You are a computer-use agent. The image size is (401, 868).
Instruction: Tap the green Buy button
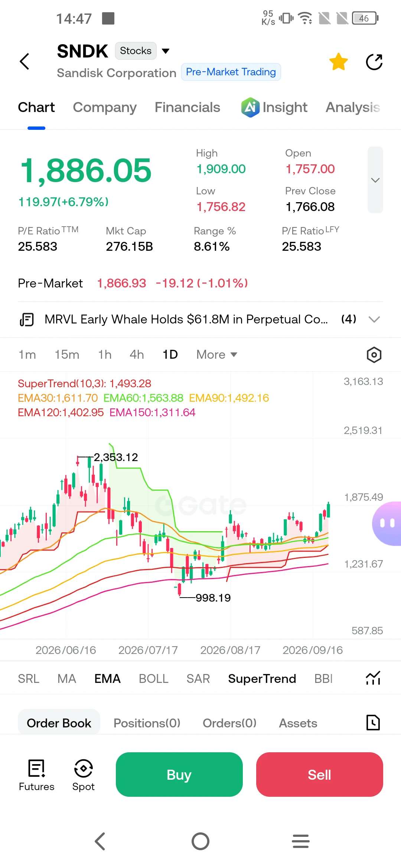[179, 775]
